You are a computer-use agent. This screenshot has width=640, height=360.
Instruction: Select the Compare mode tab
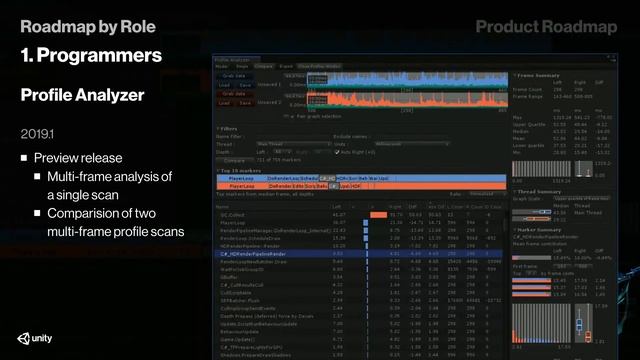tap(264, 66)
